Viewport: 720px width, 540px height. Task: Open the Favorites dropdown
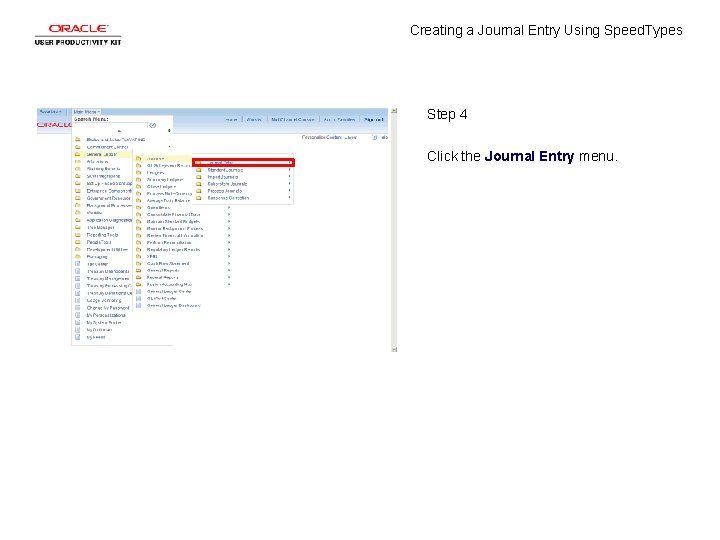pos(50,112)
